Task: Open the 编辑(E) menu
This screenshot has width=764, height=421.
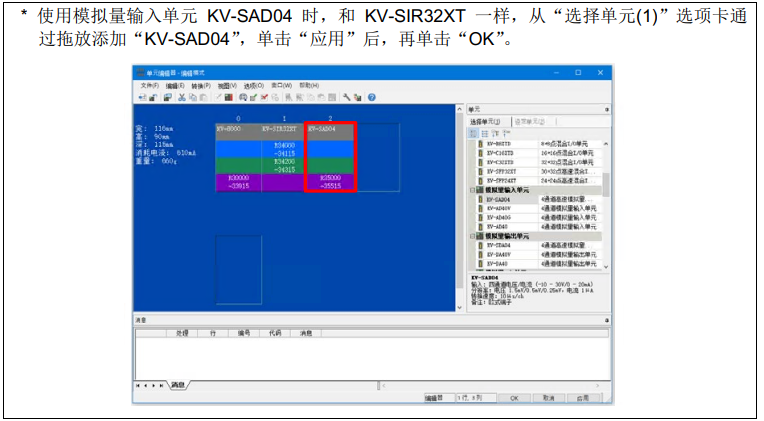Action: (175, 86)
